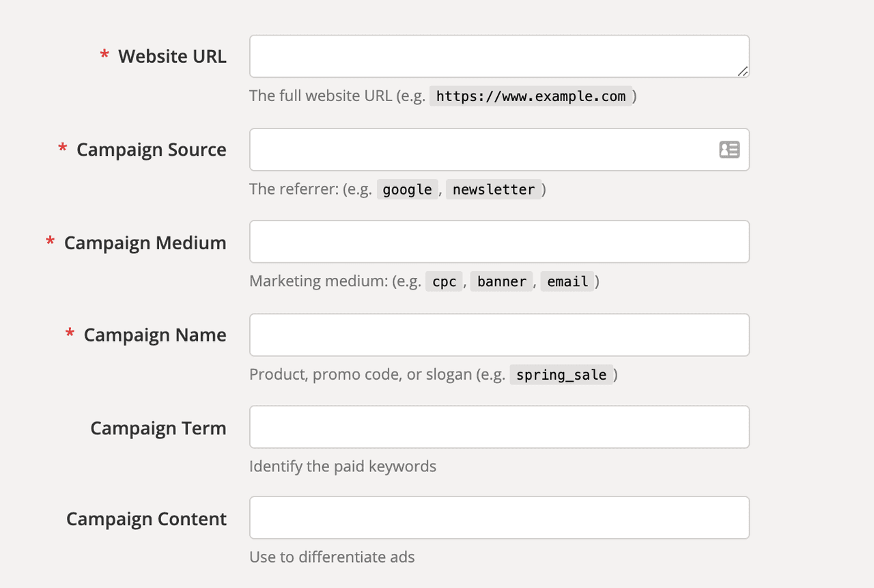Click the https://www.example.com example code
The image size is (874, 588).
coord(531,96)
